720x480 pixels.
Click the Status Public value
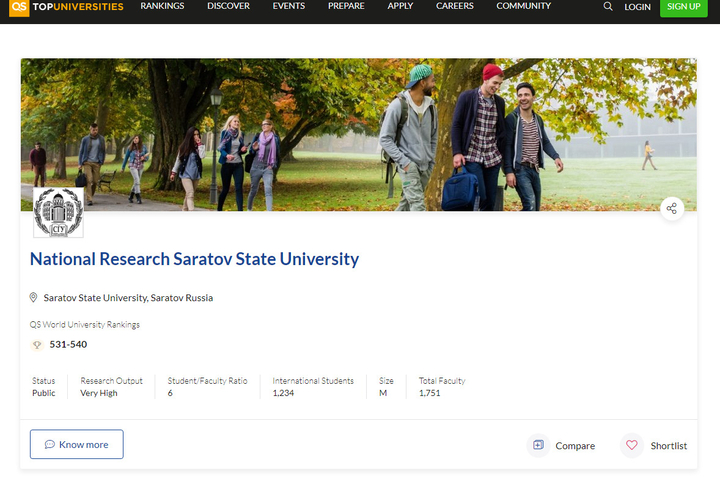click(x=44, y=393)
